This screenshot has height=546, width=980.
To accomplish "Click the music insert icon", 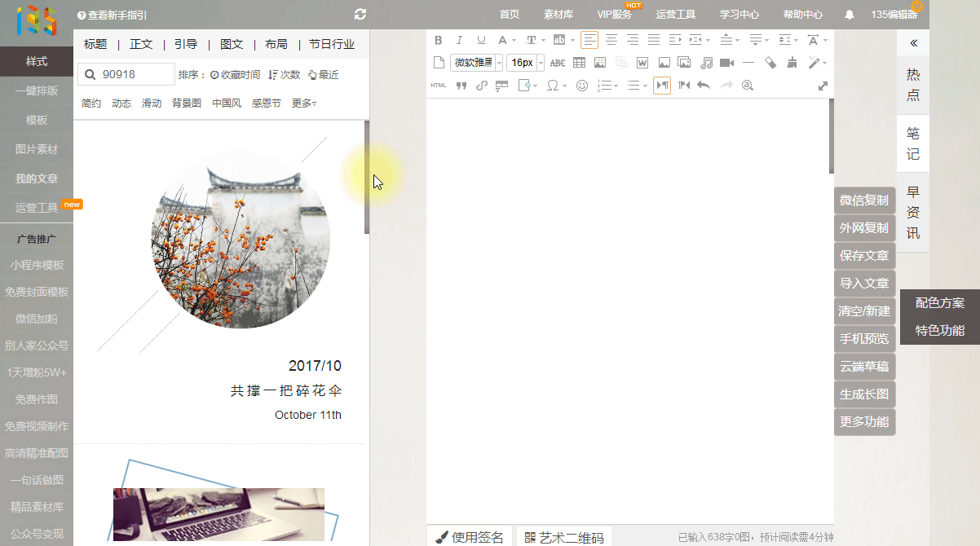I will tap(706, 63).
